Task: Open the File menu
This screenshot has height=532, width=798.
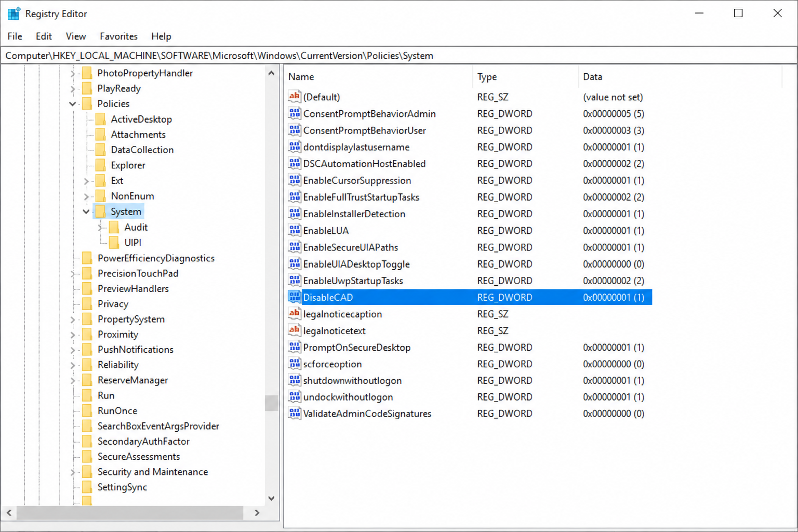Action: pos(15,36)
